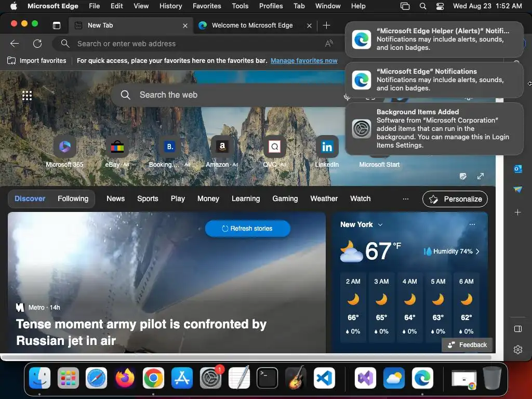This screenshot has width=532, height=399.
Task: Open the Background Items Added notification
Action: pyautogui.click(x=434, y=129)
